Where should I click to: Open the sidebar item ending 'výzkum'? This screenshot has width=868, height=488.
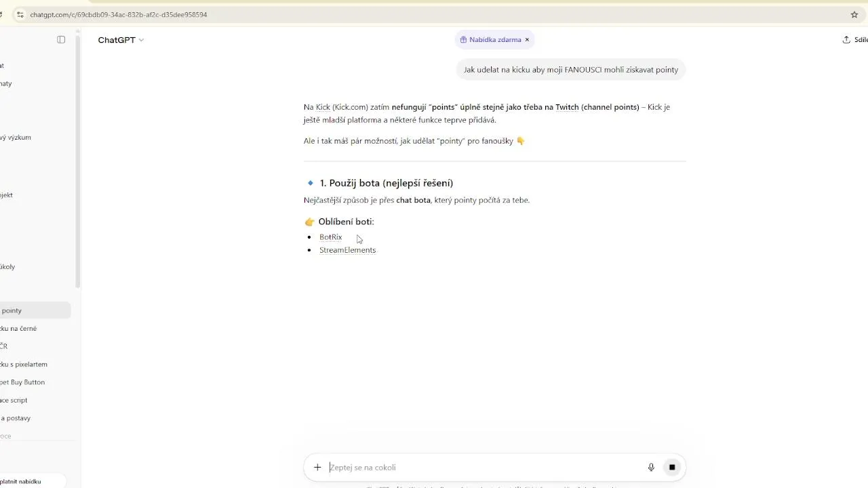[34, 138]
